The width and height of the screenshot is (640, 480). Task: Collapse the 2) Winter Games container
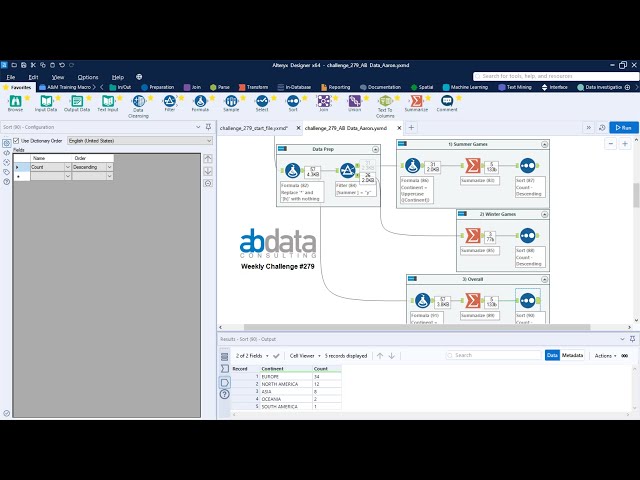tap(544, 214)
